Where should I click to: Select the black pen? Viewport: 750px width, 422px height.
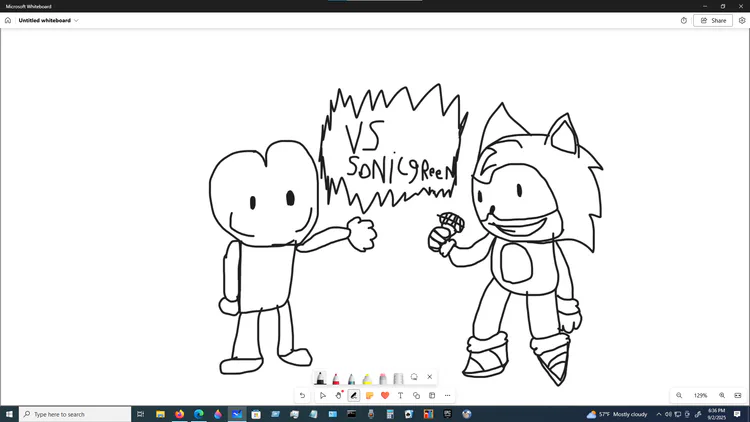(x=320, y=378)
